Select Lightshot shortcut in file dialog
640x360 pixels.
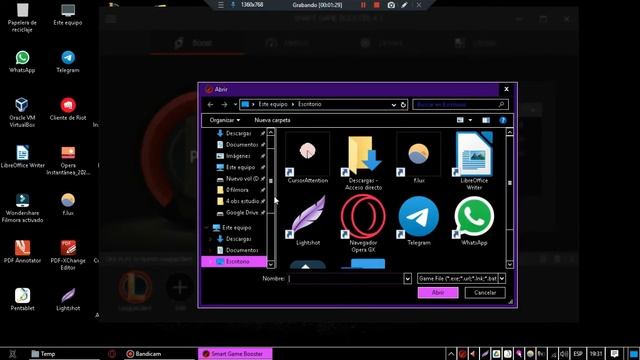pyautogui.click(x=308, y=220)
